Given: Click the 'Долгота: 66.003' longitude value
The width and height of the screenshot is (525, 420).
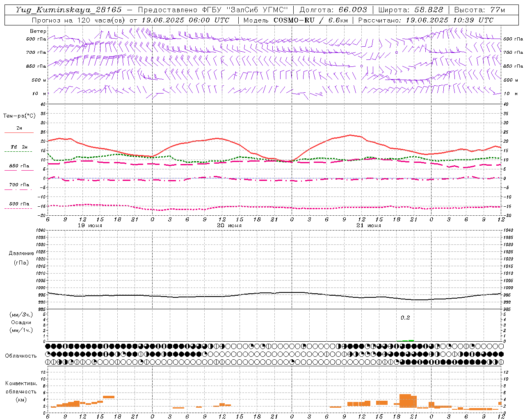Looking at the screenshot, I should 333,10.
